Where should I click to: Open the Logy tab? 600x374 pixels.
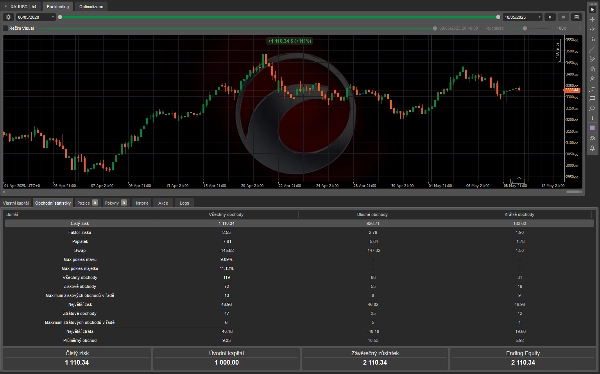(x=184, y=203)
